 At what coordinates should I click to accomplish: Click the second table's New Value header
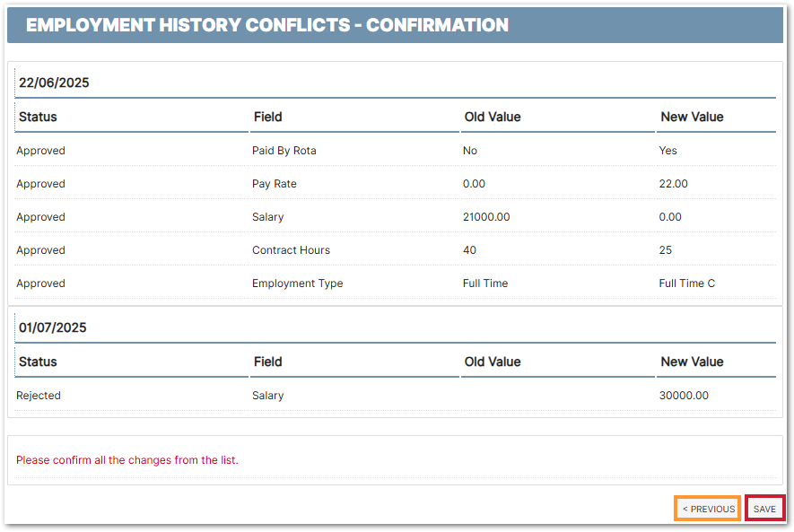tap(692, 362)
